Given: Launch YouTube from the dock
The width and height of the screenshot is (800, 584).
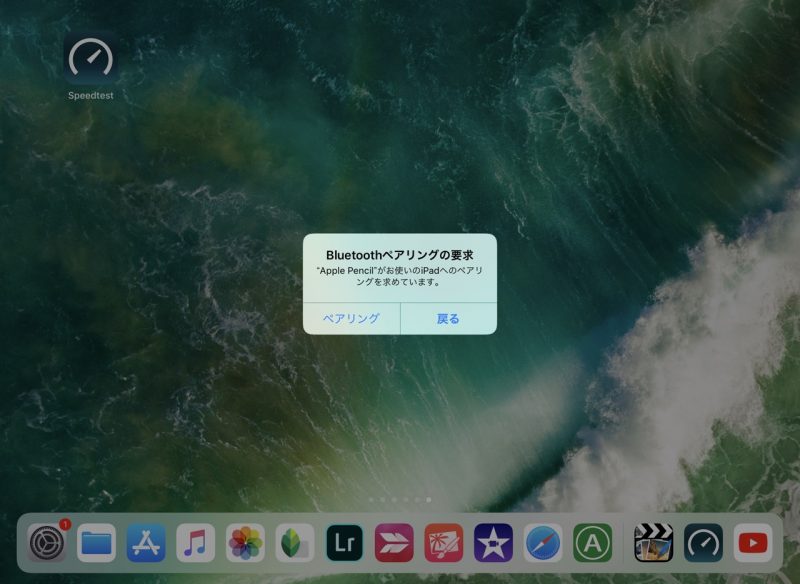Looking at the screenshot, I should 753,543.
